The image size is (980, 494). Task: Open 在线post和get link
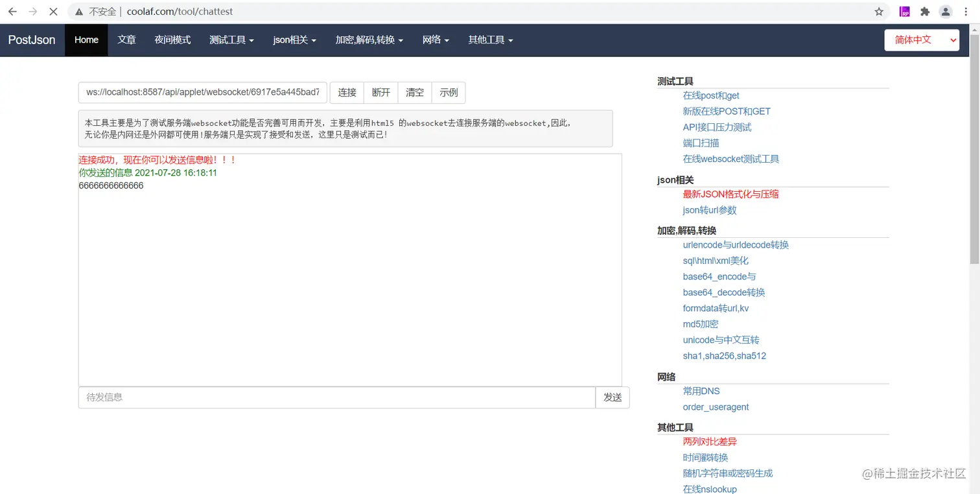click(x=711, y=96)
